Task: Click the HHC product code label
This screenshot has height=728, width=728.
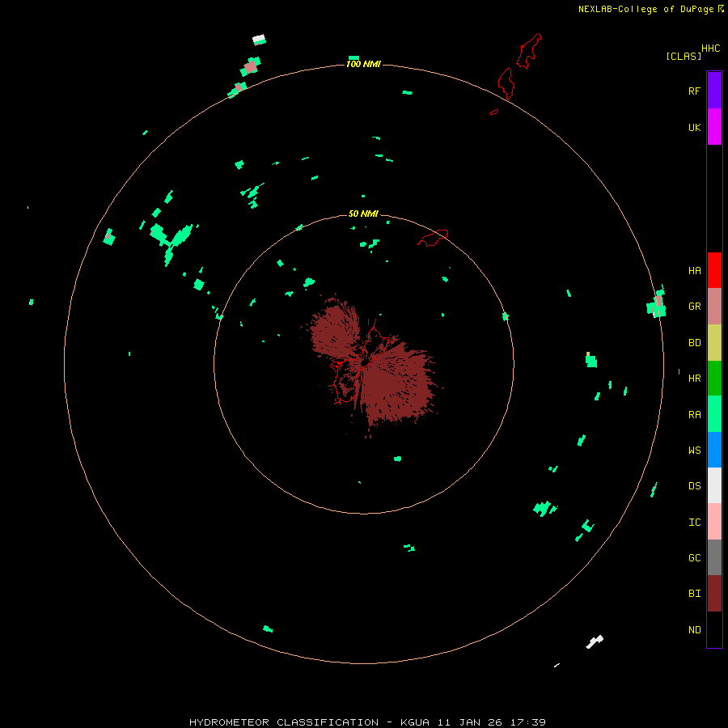Action: point(710,49)
